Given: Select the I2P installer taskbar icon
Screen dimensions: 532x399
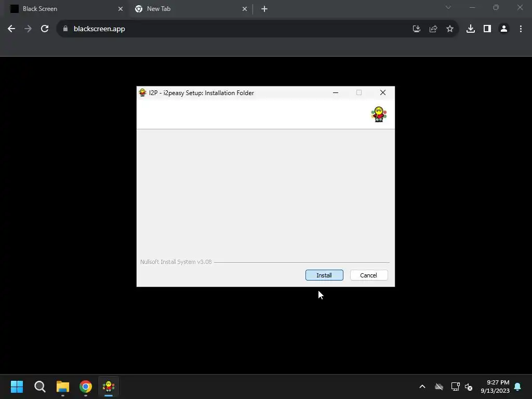Looking at the screenshot, I should pyautogui.click(x=109, y=387).
